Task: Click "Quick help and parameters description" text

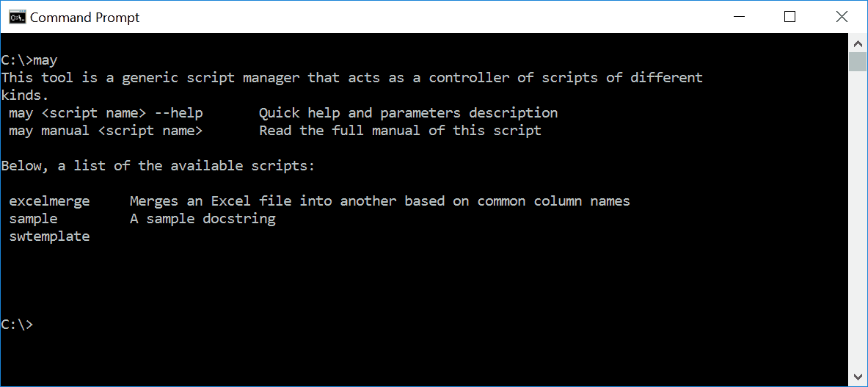Action: point(408,113)
